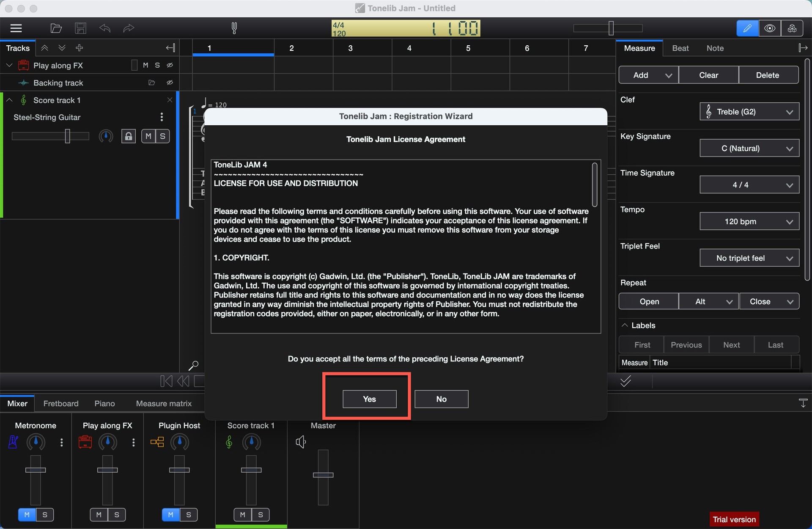Click the checkmark icon below labels
This screenshot has width=812, height=529.
click(625, 381)
